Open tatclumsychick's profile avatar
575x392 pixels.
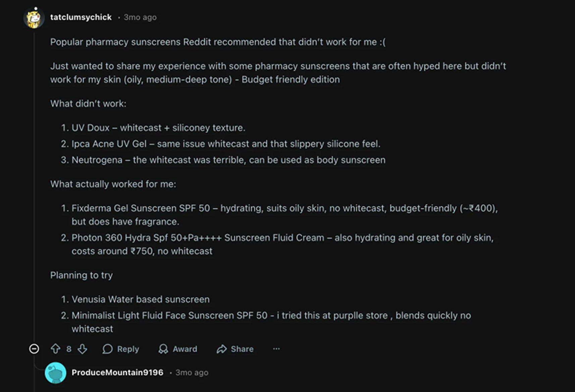tap(34, 18)
